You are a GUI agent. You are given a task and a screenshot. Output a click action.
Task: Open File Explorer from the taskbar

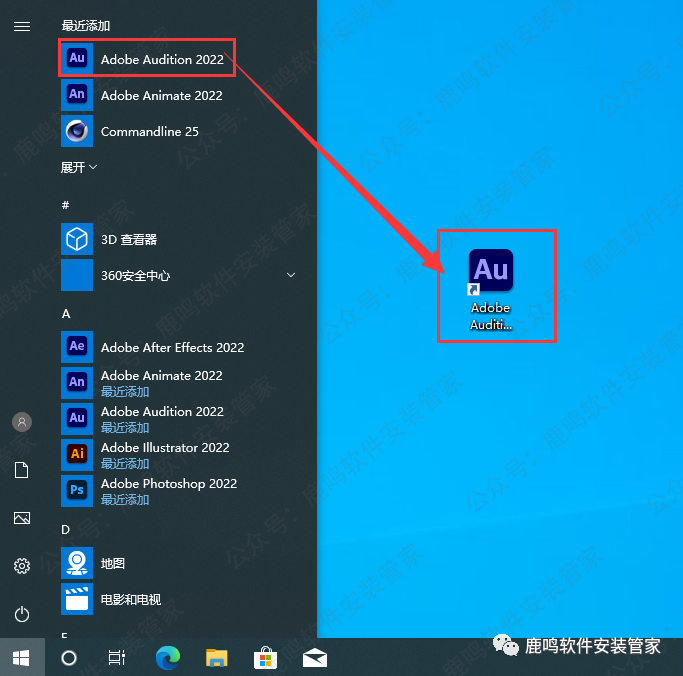(217, 657)
